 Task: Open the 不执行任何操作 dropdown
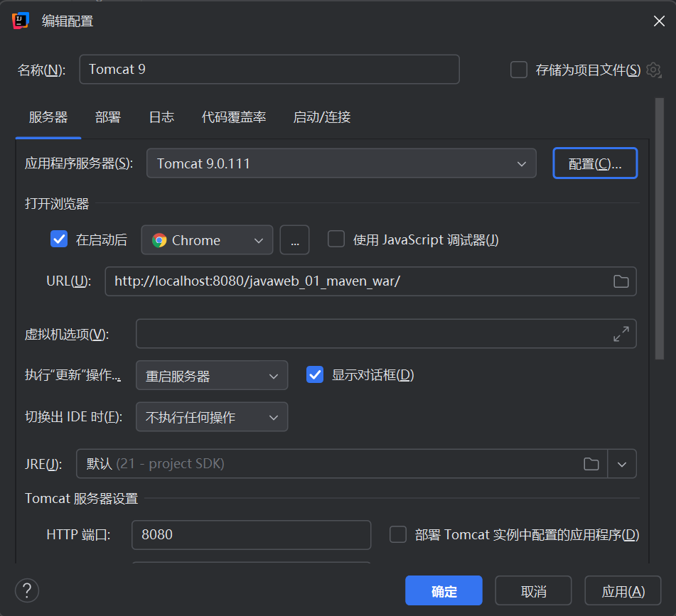212,416
